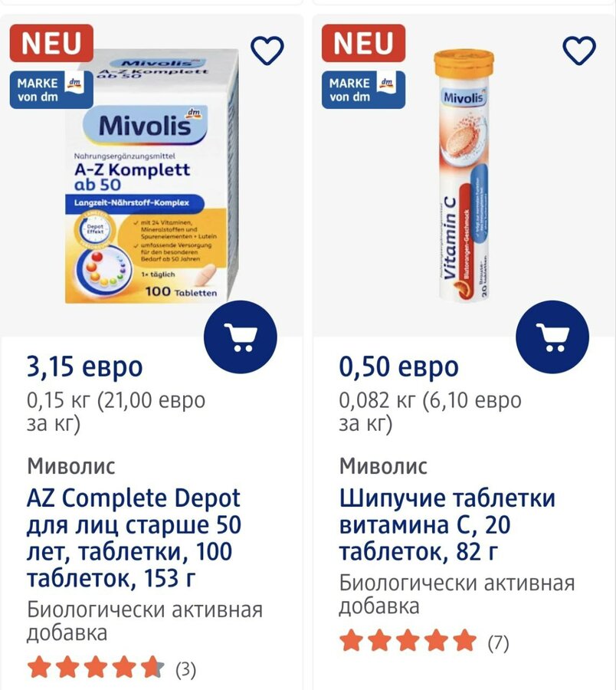This screenshot has height=690, width=616.
Task: Favorite the Vitamin C product with heart
Action: 579,51
